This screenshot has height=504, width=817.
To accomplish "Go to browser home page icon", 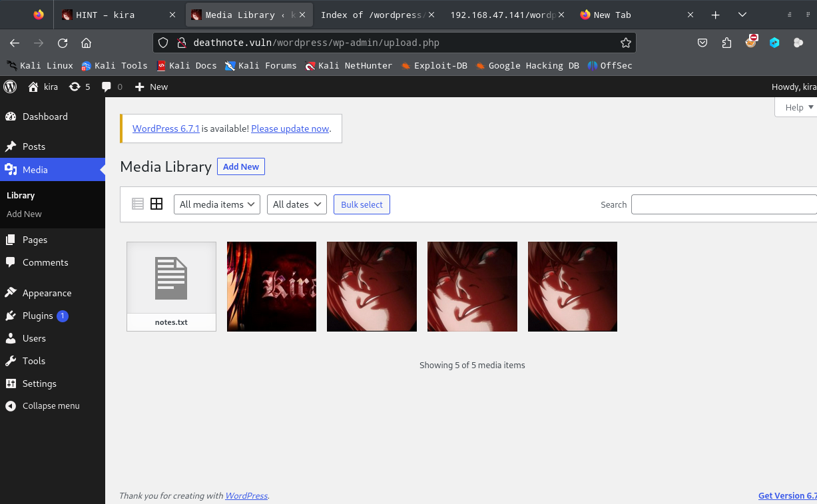I will point(86,43).
